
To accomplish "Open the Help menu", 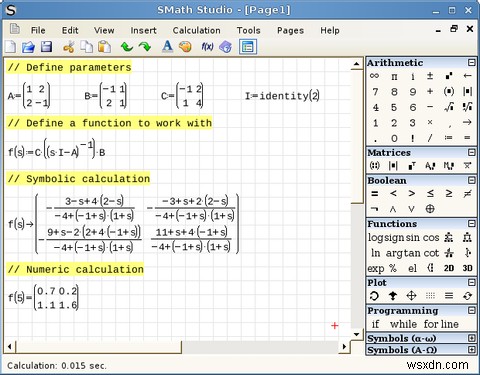I will tap(330, 30).
